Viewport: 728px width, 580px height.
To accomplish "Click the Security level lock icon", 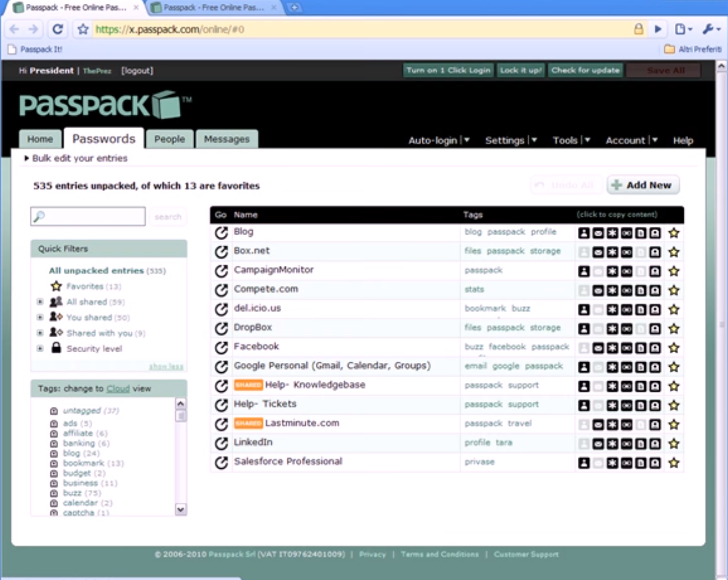I will (56, 348).
